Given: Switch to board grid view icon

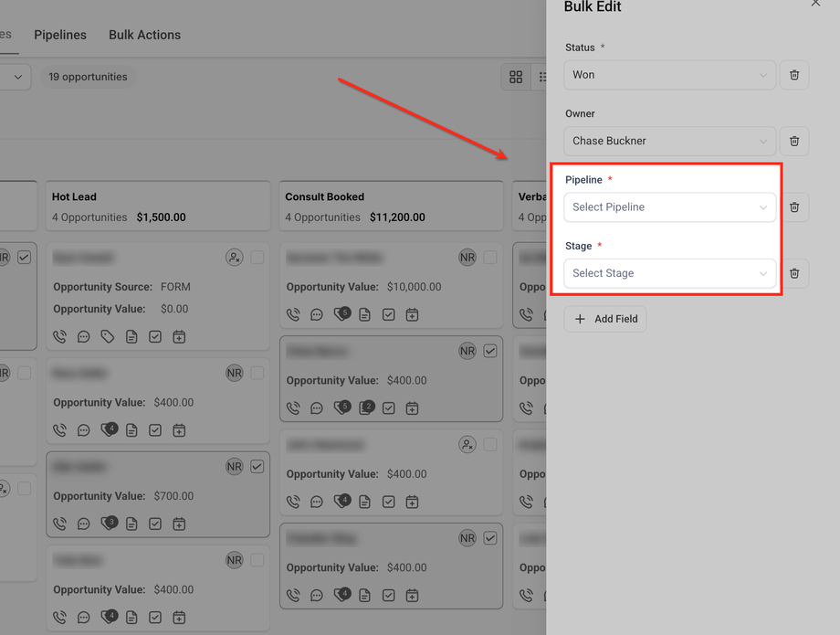Looking at the screenshot, I should click(516, 77).
